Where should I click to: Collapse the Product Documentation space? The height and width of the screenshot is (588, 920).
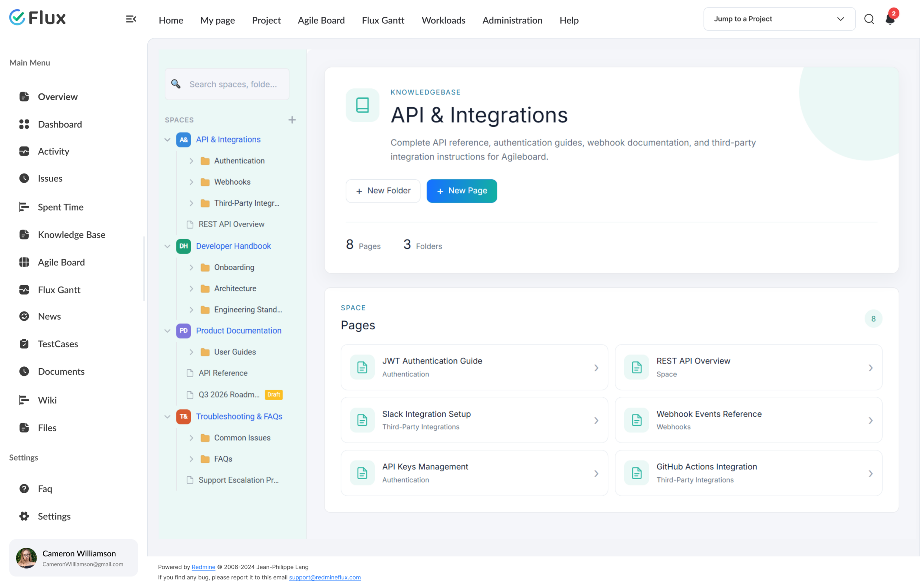tap(167, 331)
